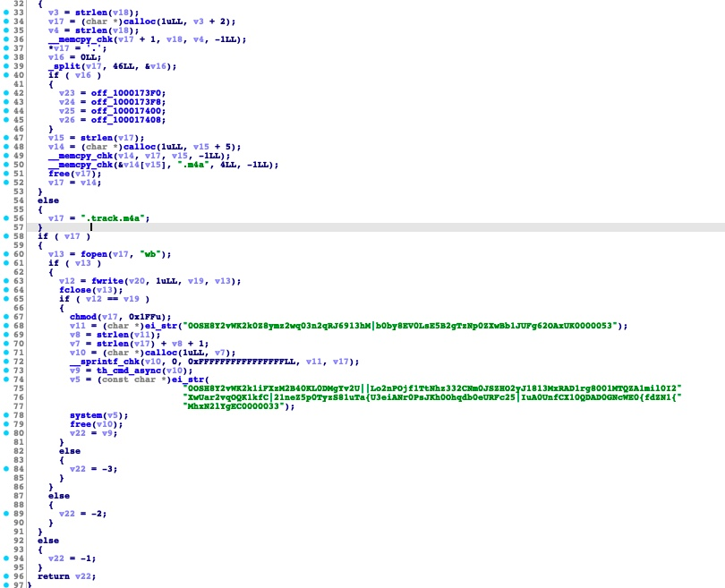
Task: Click the _split function call on line 39
Action: (65, 66)
